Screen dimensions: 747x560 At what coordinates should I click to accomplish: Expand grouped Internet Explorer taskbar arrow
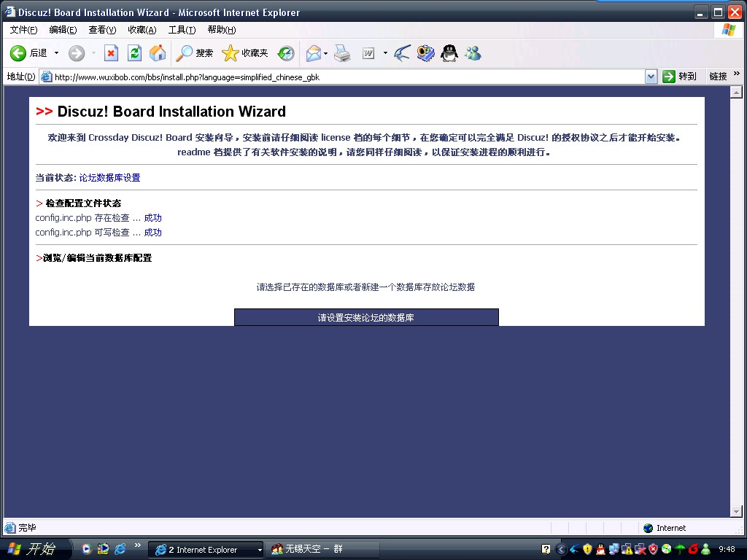point(260,550)
